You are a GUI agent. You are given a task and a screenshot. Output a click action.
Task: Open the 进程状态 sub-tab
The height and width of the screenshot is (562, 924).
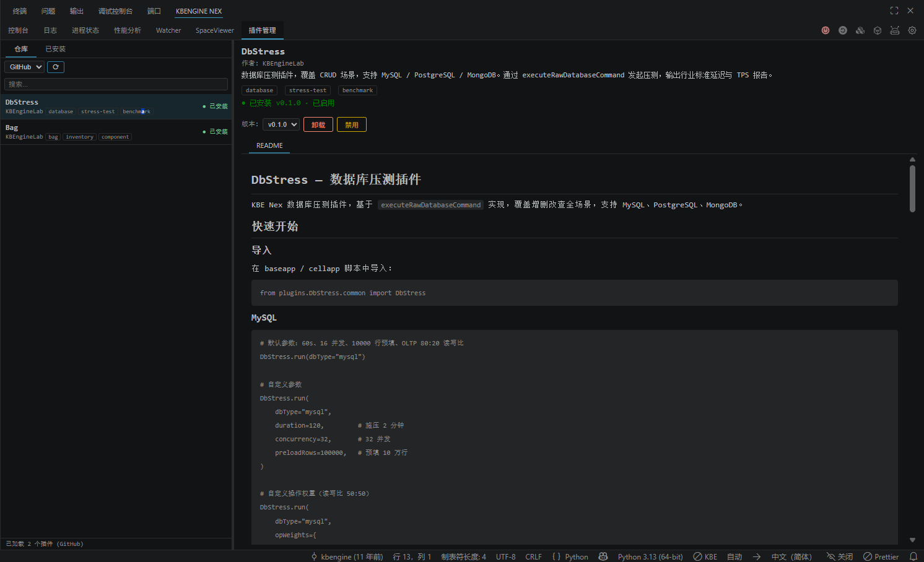click(x=85, y=30)
